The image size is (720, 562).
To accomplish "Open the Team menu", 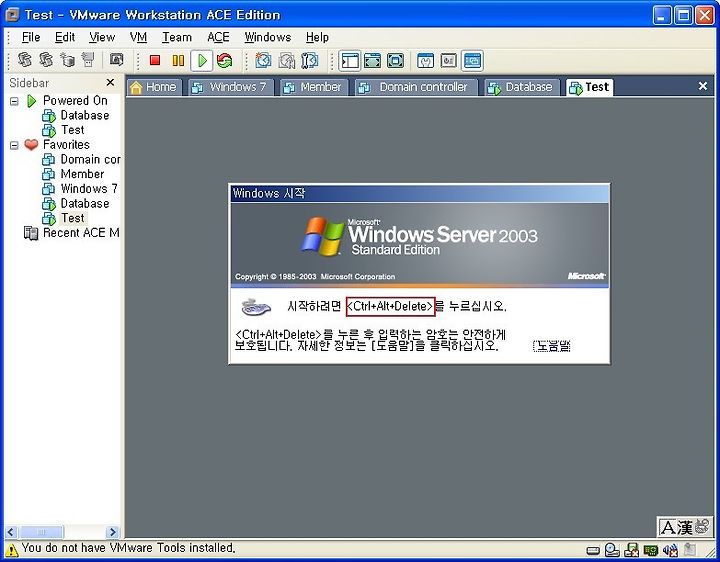I will point(177,37).
